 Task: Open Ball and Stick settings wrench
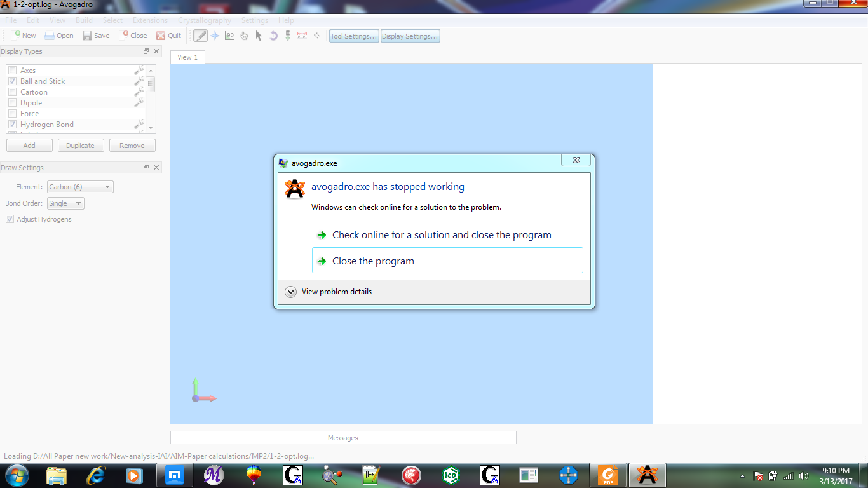139,81
